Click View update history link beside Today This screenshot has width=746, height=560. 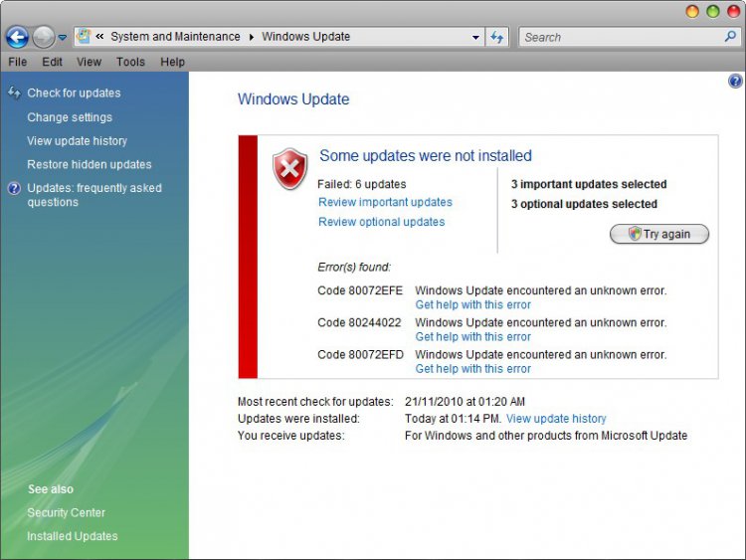[x=556, y=419]
